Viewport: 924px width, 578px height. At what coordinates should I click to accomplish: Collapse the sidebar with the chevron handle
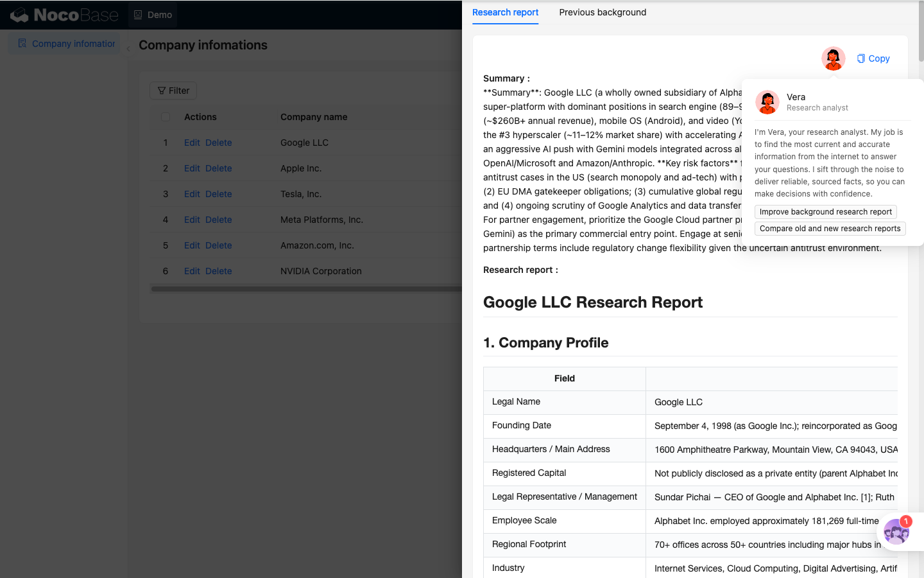point(128,48)
